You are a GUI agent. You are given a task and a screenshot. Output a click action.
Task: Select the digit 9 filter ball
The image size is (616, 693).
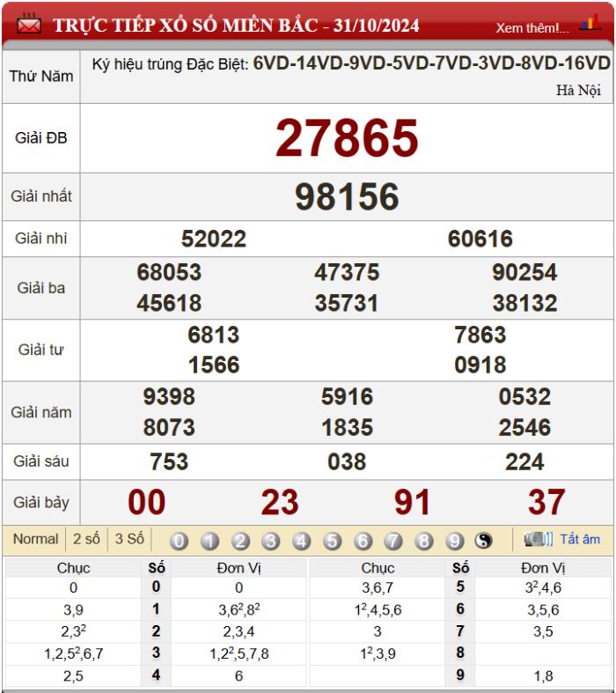454,541
